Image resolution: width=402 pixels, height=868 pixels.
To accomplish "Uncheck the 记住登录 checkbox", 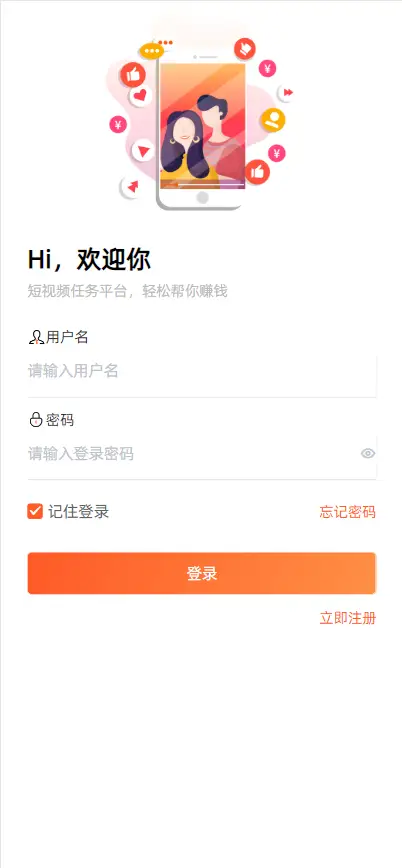I will [35, 512].
